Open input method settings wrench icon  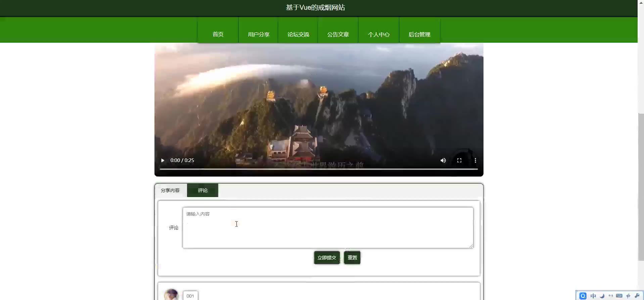(x=637, y=296)
